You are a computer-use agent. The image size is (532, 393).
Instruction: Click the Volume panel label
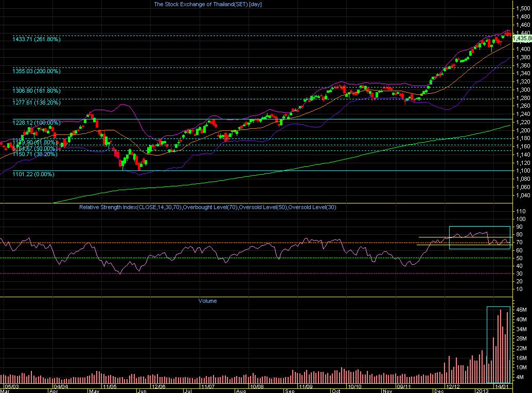point(207,301)
